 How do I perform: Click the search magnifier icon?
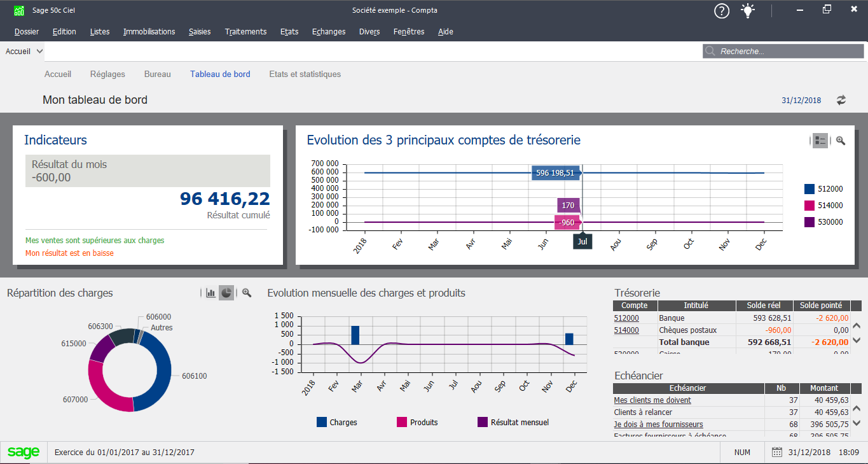click(711, 52)
